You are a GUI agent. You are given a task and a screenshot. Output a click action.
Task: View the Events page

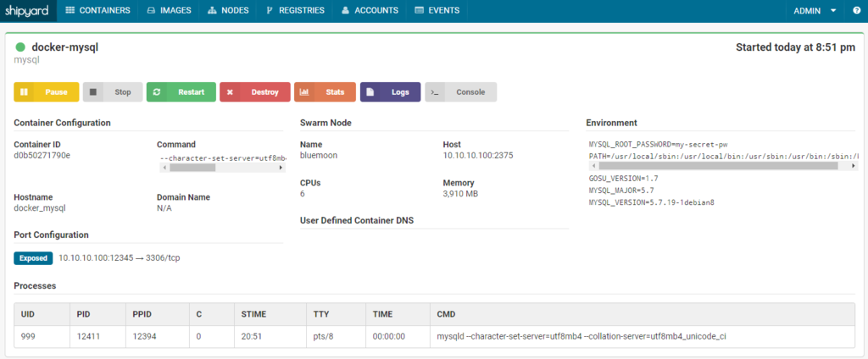pyautogui.click(x=437, y=10)
